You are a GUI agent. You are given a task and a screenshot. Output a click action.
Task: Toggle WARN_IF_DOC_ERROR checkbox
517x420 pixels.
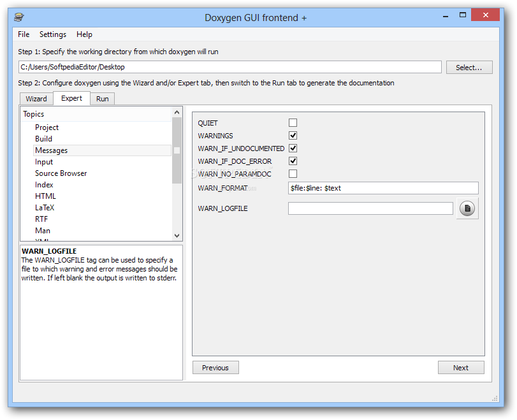click(x=293, y=161)
